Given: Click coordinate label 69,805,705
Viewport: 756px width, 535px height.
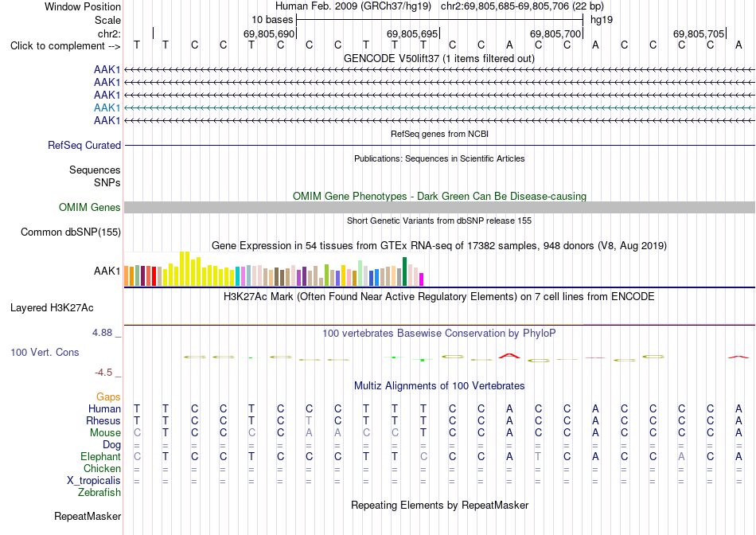Looking at the screenshot, I should tap(698, 33).
